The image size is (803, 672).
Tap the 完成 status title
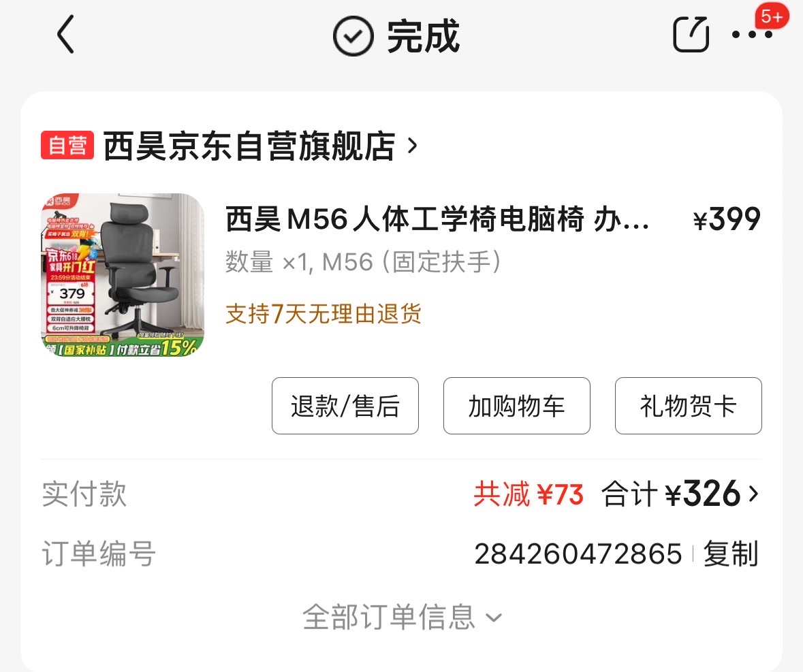pyautogui.click(x=423, y=36)
